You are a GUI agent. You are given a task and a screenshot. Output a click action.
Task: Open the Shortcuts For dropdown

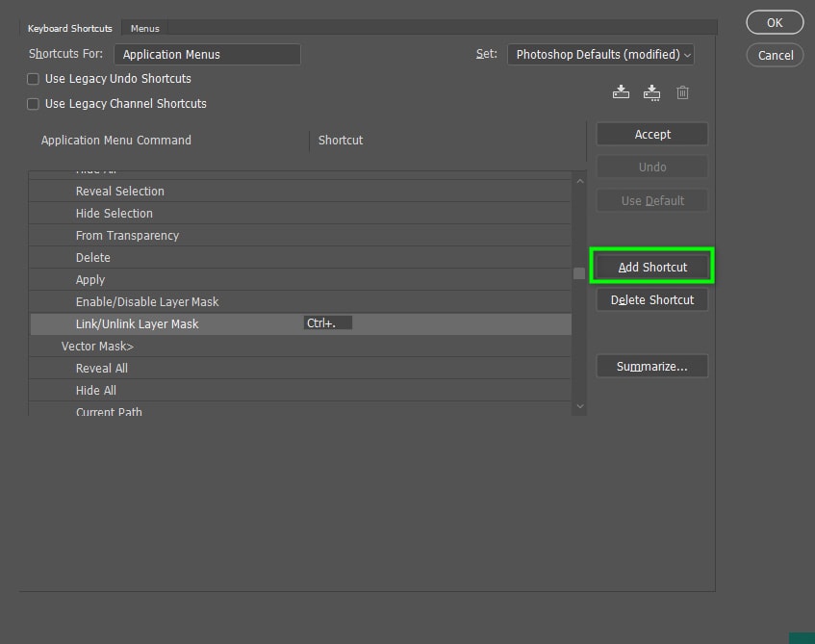[x=207, y=55]
